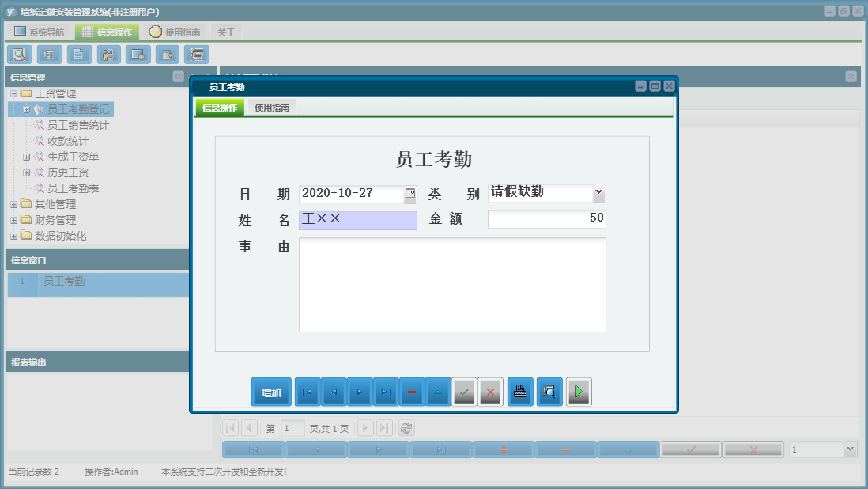
Task: Click the second main toolbar icon (list view)
Action: pos(49,55)
